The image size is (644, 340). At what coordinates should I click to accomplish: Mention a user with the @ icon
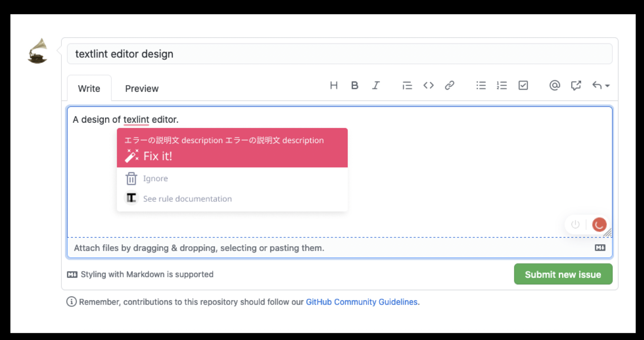click(554, 85)
